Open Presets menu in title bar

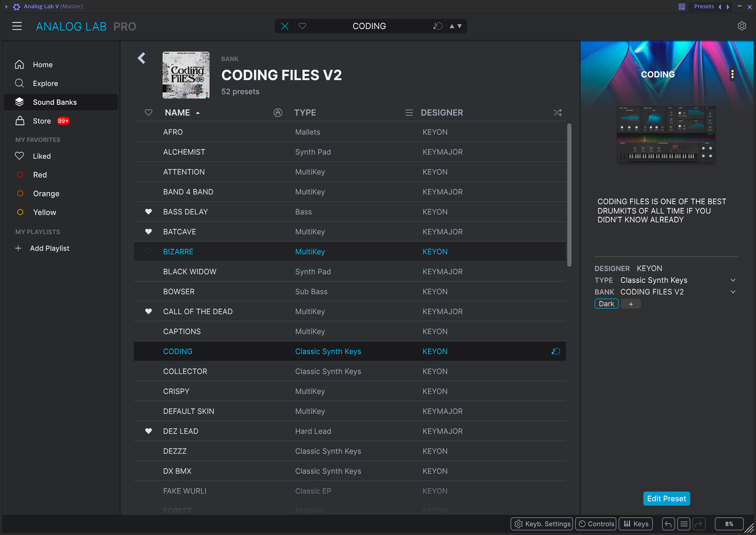click(x=704, y=6)
